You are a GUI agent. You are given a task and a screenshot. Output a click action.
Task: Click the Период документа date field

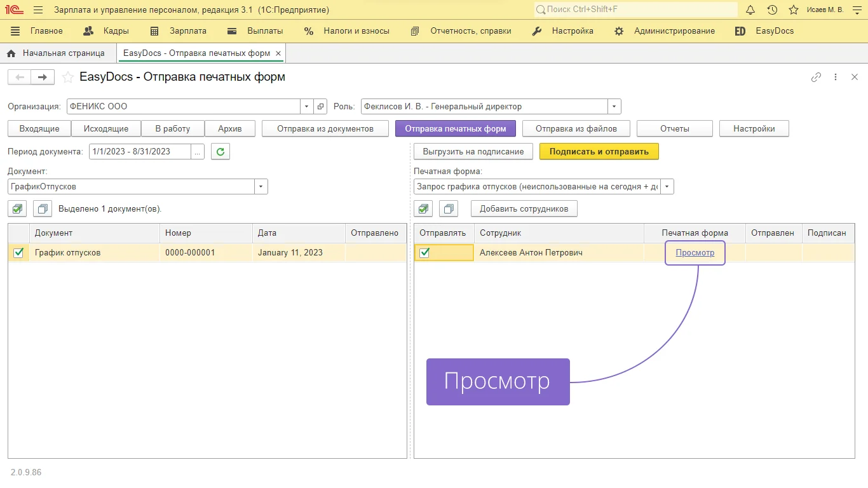point(140,152)
